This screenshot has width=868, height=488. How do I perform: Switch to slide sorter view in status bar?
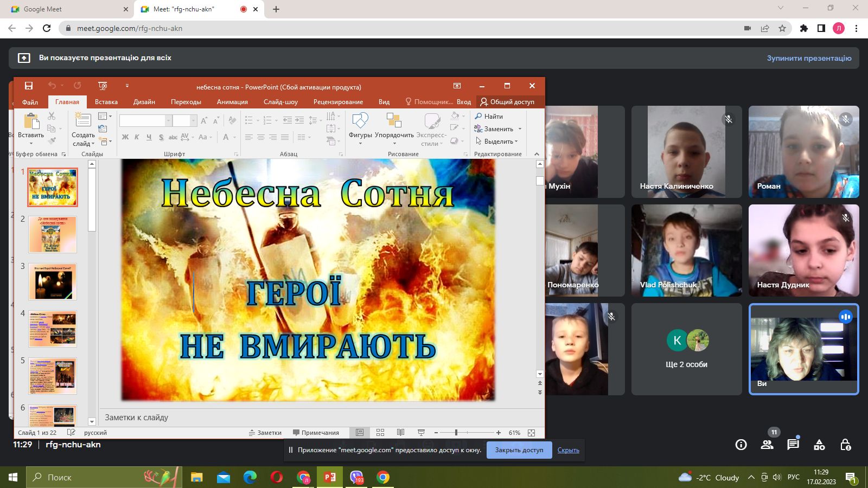(x=380, y=433)
